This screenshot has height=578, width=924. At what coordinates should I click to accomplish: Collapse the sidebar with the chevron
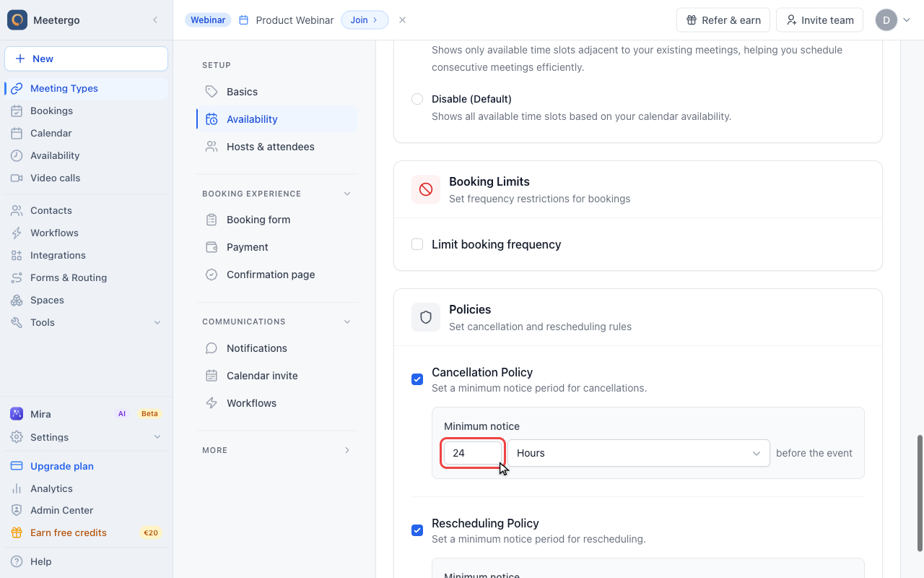[155, 20]
